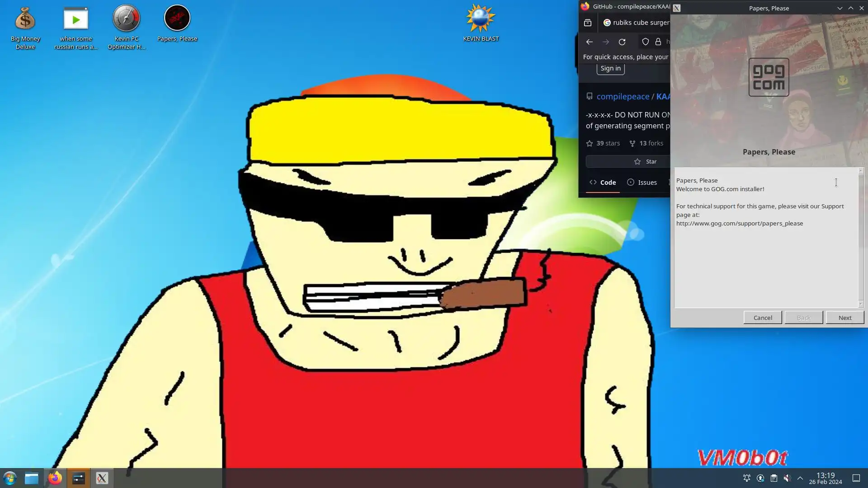Image resolution: width=868 pixels, height=488 pixels.
Task: Switch to the Issues tab
Action: [642, 183]
